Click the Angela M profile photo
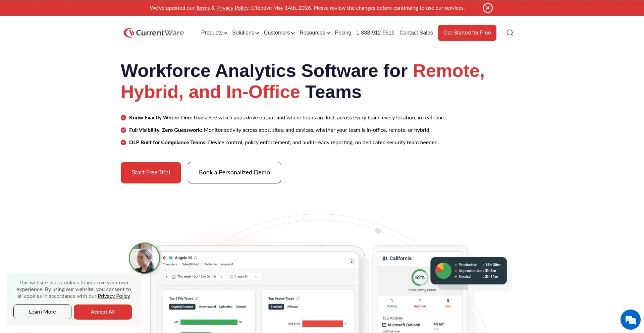This screenshot has width=644, height=333. pos(145,258)
